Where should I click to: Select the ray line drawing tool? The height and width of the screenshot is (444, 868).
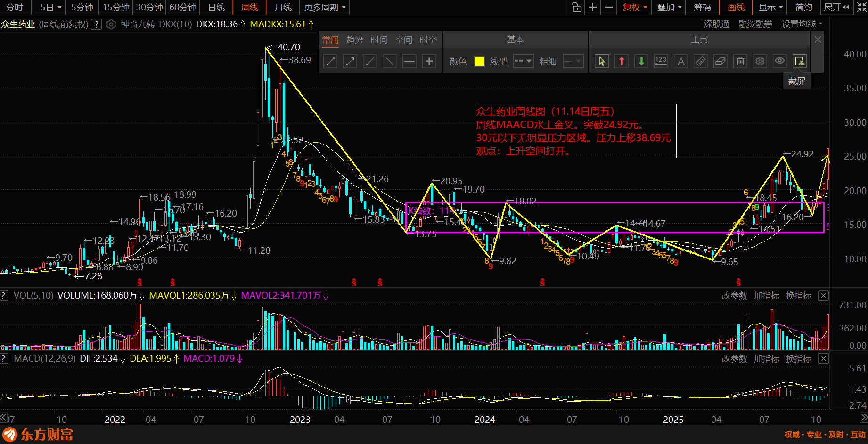370,61
